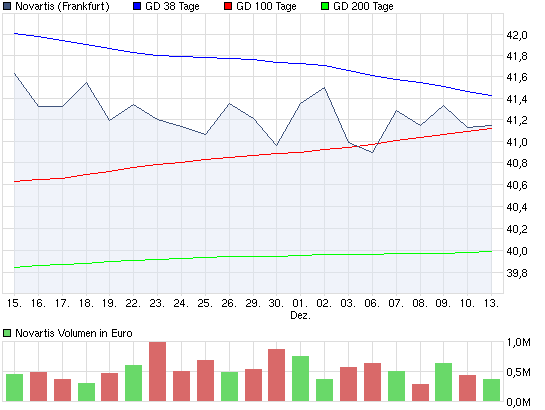This screenshot has height=410, width=545.
Task: Click the '41,0' price axis value
Action: tap(517, 142)
